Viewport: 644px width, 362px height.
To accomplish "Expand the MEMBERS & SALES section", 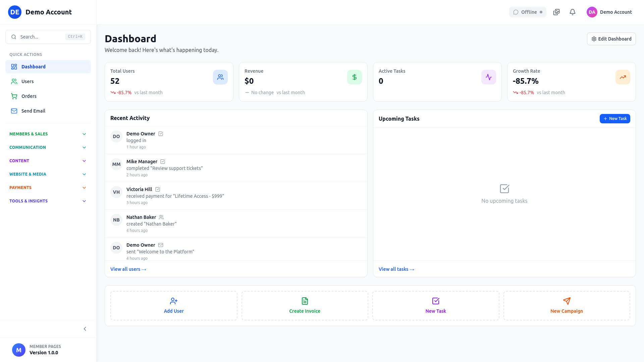I will [x=47, y=134].
